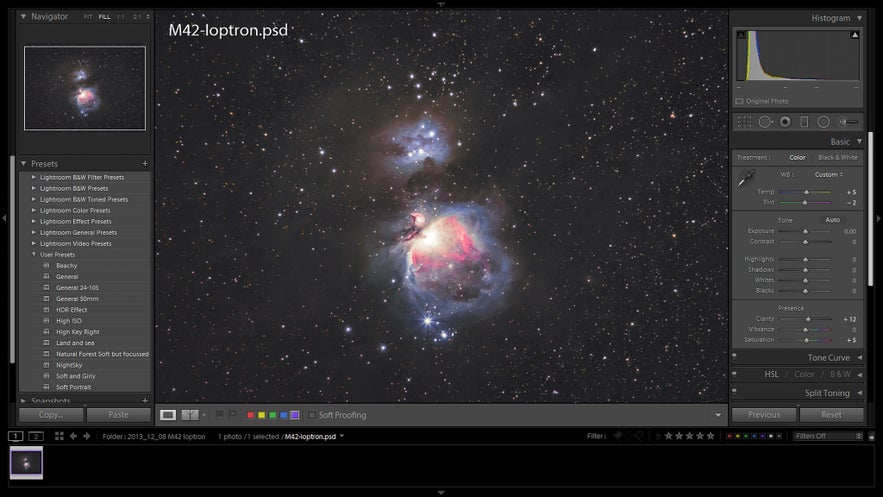883x497 pixels.
Task: Add new preset with plus icon
Action: point(145,164)
